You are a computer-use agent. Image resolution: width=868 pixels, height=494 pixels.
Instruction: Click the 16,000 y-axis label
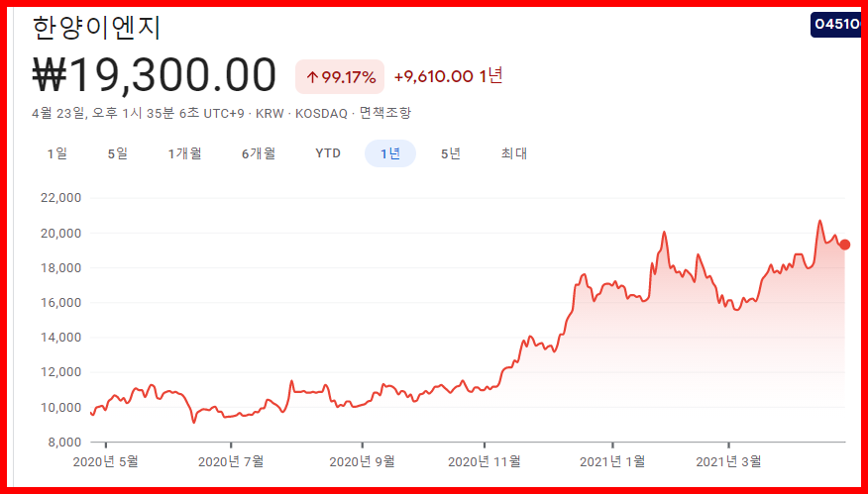(60, 303)
